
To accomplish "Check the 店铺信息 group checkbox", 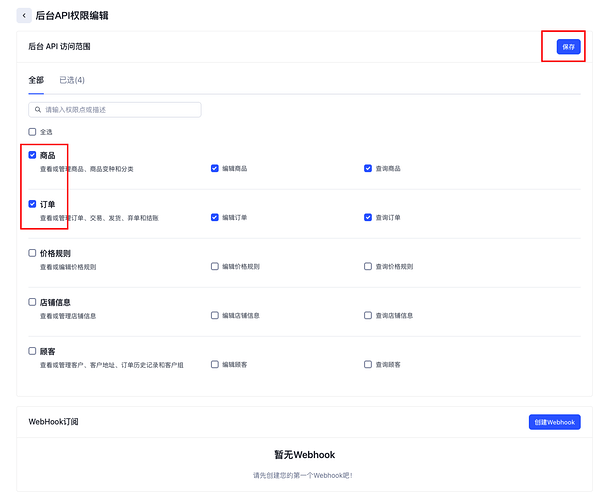I will [32, 302].
